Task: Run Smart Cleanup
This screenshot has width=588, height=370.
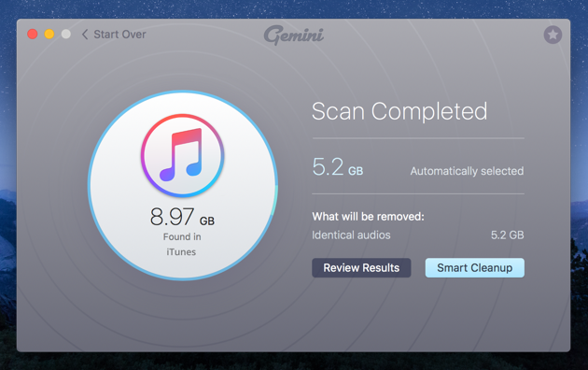Action: pyautogui.click(x=474, y=267)
